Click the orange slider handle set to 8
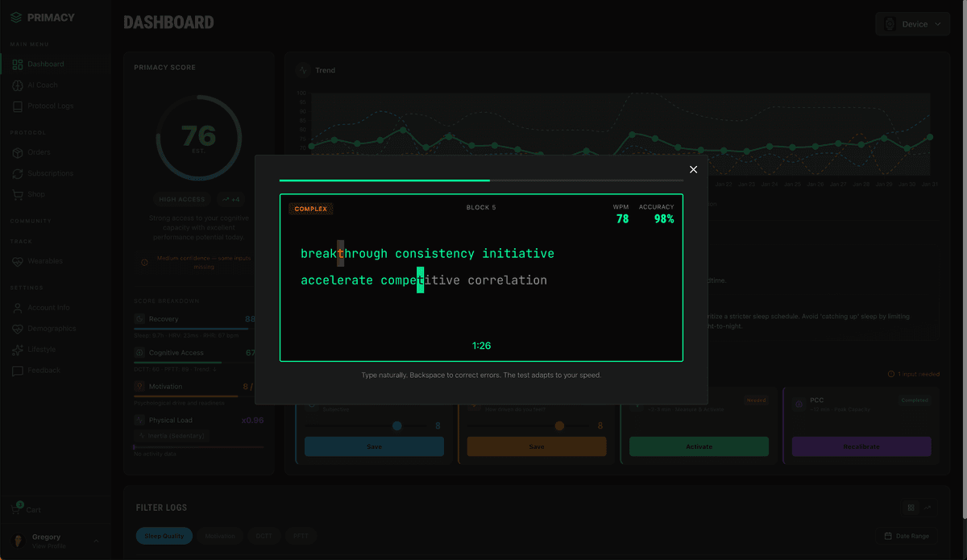This screenshot has width=967, height=560. point(559,425)
